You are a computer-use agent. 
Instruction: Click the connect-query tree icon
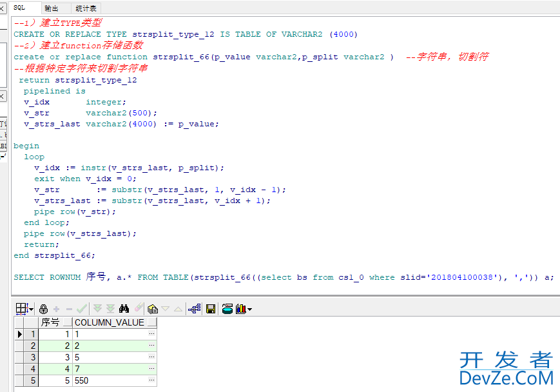pyautogui.click(x=195, y=309)
